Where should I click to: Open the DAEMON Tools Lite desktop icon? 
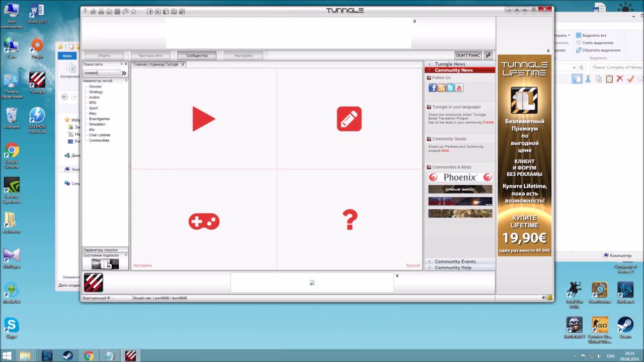click(37, 120)
